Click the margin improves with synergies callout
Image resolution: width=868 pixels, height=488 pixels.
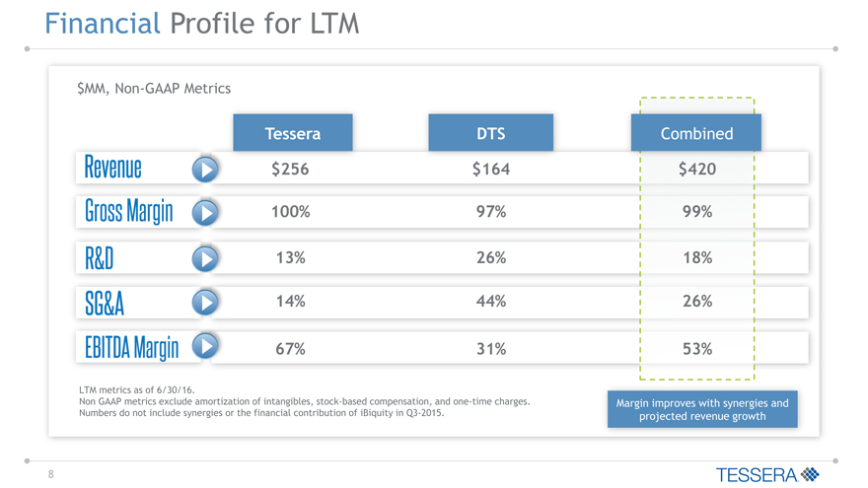[x=701, y=409]
